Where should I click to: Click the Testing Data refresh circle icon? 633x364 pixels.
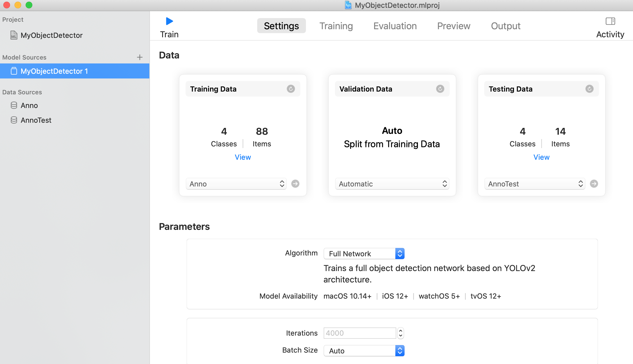[x=589, y=89]
